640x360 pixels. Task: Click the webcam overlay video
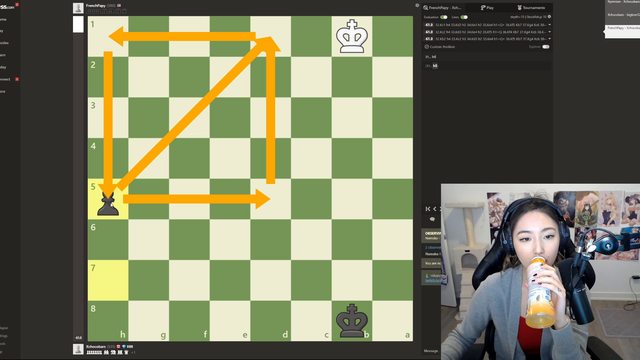[x=540, y=272]
